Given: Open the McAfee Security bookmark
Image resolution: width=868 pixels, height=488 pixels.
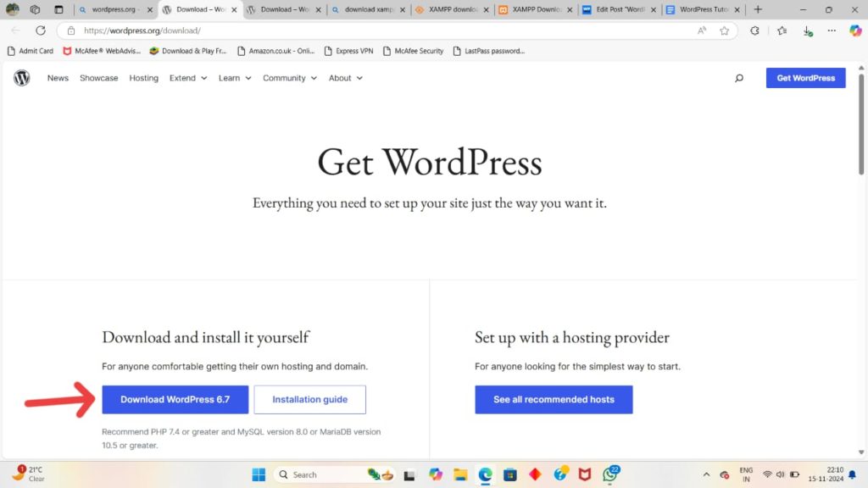Looking at the screenshot, I should click(x=413, y=51).
